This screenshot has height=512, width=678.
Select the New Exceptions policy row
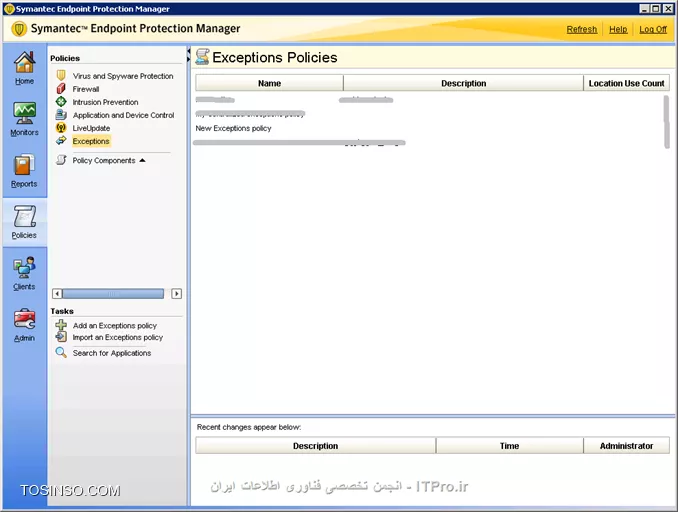click(233, 128)
